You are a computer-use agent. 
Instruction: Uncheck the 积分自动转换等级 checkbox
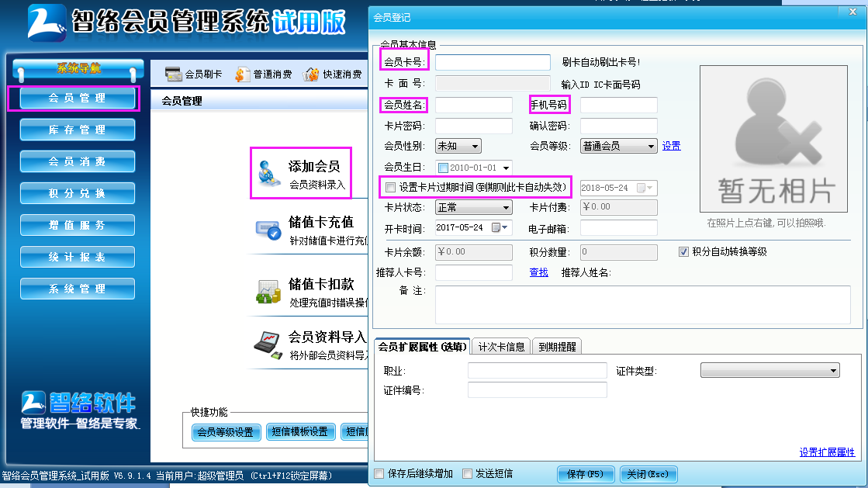[683, 252]
